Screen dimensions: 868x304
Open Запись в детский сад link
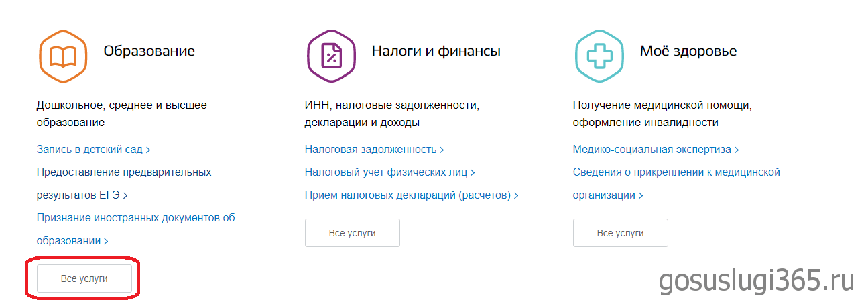coord(93,150)
